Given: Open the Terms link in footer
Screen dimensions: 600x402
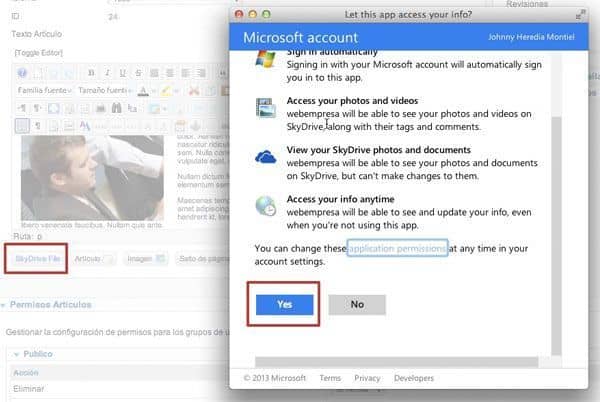Looking at the screenshot, I should [330, 378].
